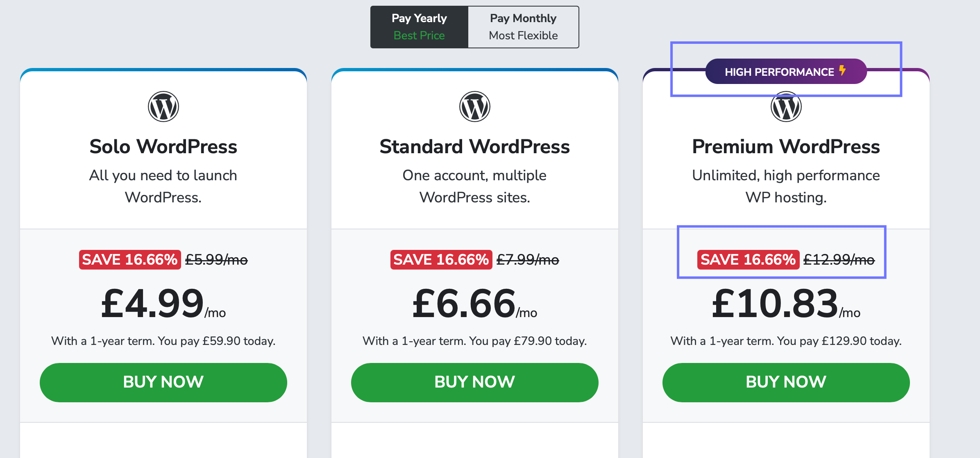Click the Solo WordPress logo icon
This screenshot has height=458, width=980.
tap(163, 107)
